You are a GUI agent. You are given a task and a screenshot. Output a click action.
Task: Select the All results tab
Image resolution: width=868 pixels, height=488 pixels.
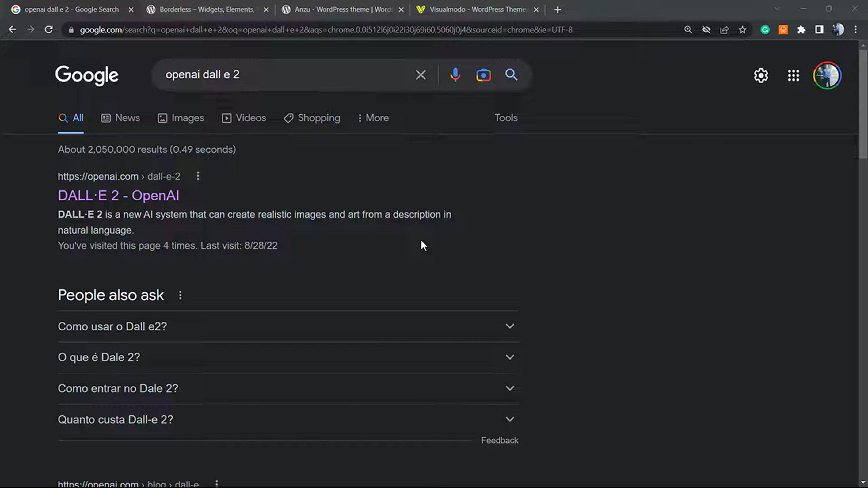(x=71, y=118)
